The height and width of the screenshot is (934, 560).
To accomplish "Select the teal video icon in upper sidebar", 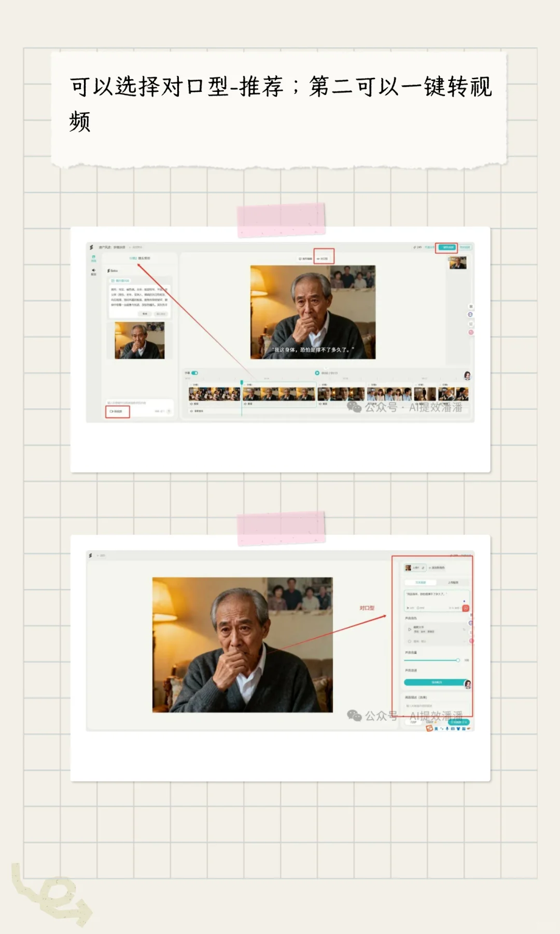I will click(x=93, y=258).
